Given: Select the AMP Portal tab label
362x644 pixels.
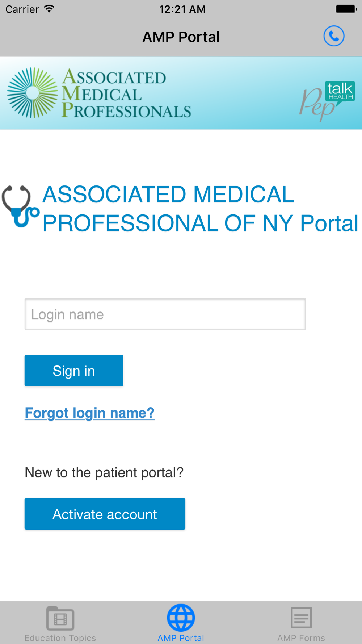Looking at the screenshot, I should tap(181, 638).
